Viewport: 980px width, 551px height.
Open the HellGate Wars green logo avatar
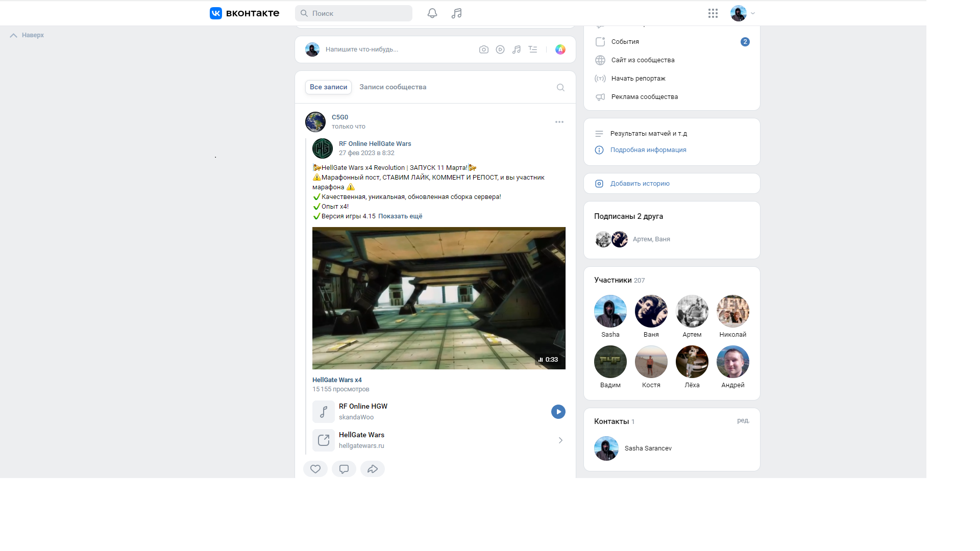[x=323, y=148]
